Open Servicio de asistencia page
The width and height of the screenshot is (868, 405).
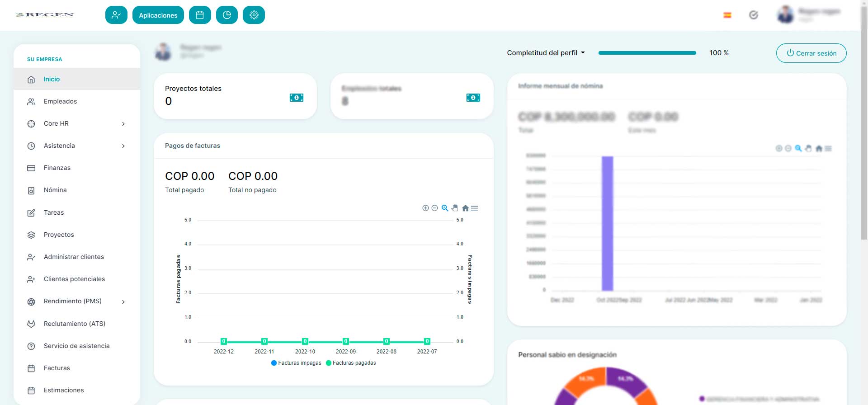(77, 346)
